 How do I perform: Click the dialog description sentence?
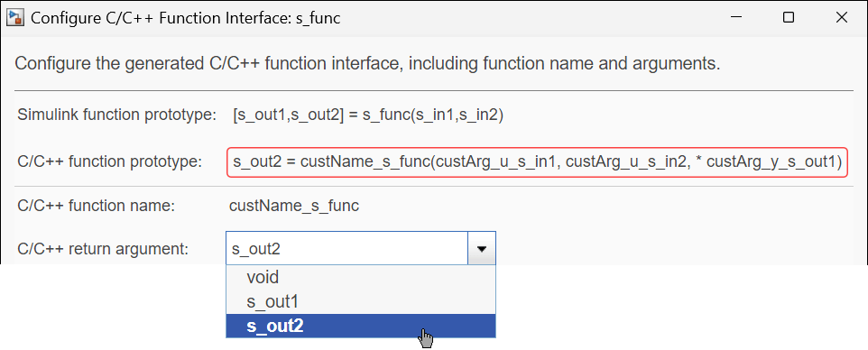(x=367, y=64)
